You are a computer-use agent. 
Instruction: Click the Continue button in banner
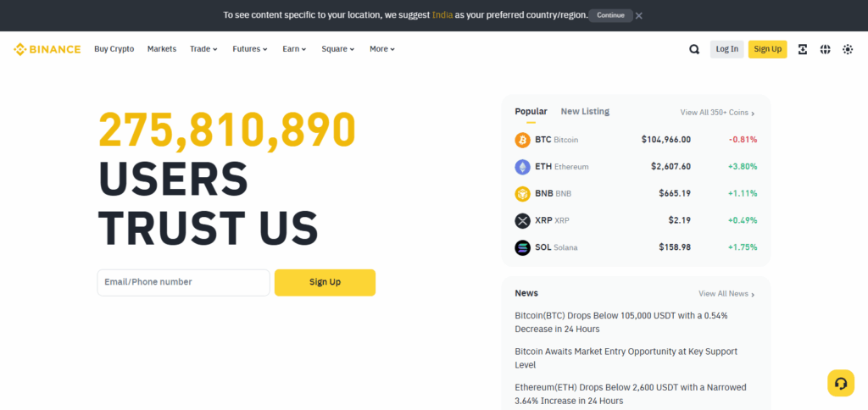(610, 15)
